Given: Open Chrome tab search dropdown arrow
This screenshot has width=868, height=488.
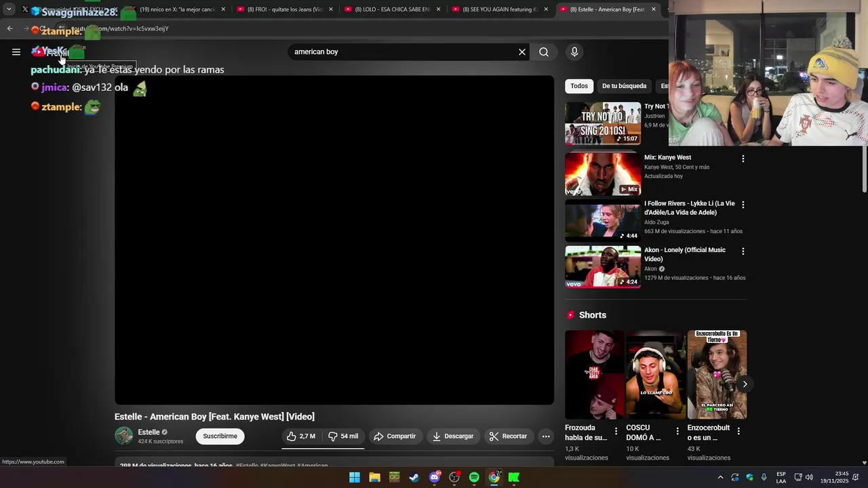Looking at the screenshot, I should click(x=9, y=9).
